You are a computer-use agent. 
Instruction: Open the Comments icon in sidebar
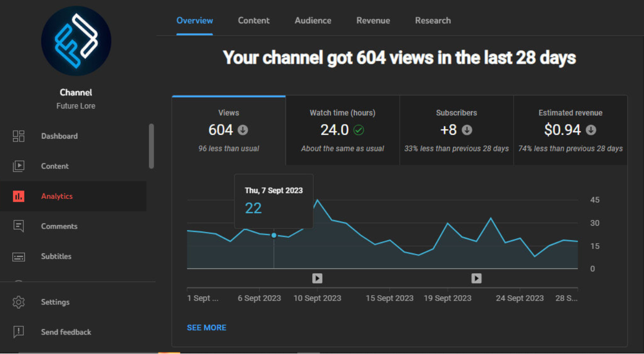18,226
